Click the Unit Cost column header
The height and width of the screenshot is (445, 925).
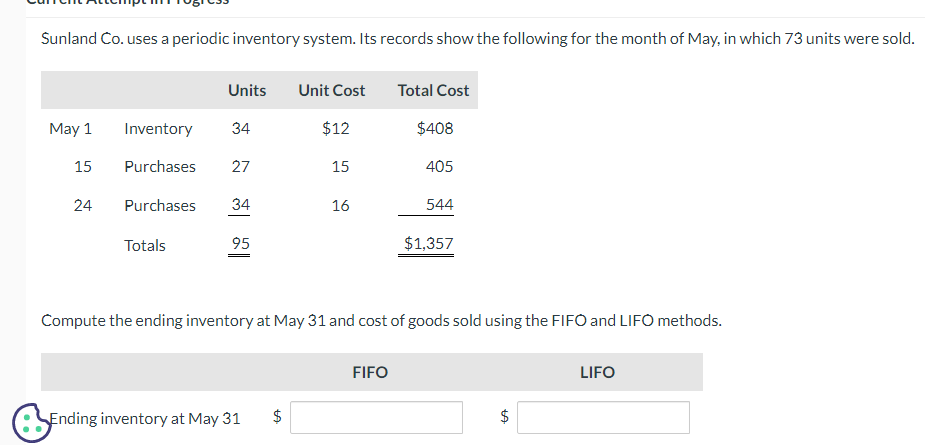(x=332, y=90)
